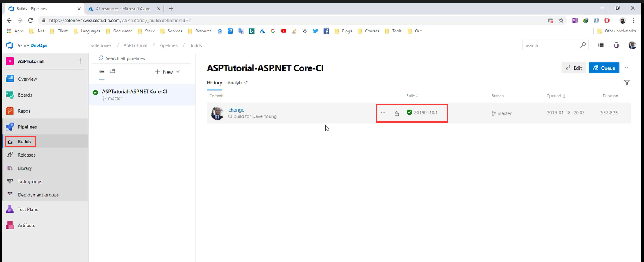The width and height of the screenshot is (644, 262).
Task: Click the Duration value 2:33.825
Action: coord(608,113)
